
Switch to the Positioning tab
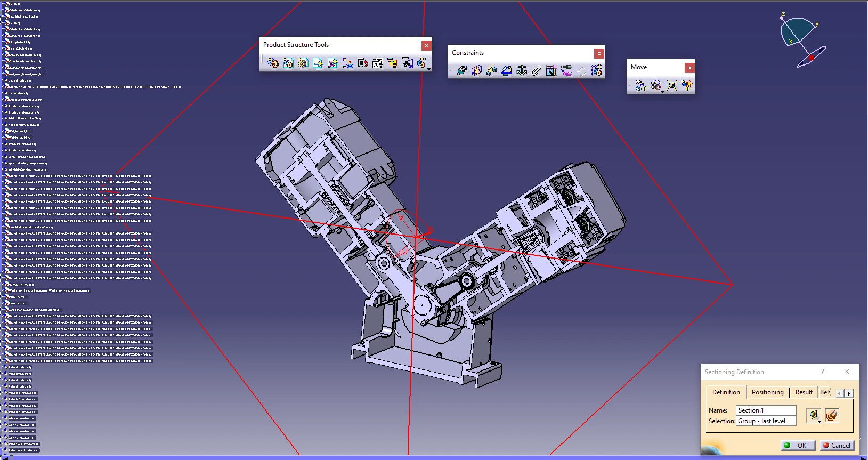pos(767,392)
